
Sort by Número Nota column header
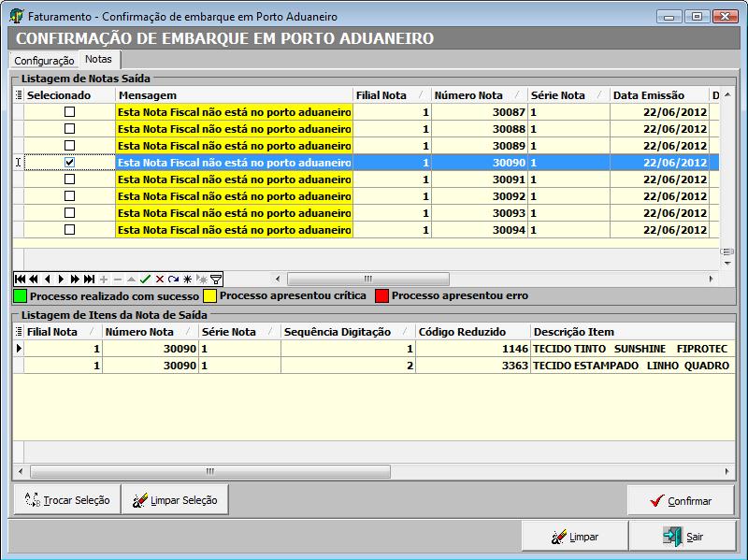(468, 95)
